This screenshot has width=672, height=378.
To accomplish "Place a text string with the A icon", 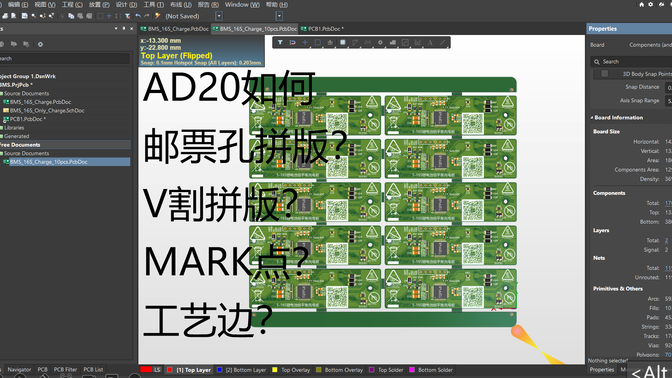I will pyautogui.click(x=430, y=42).
